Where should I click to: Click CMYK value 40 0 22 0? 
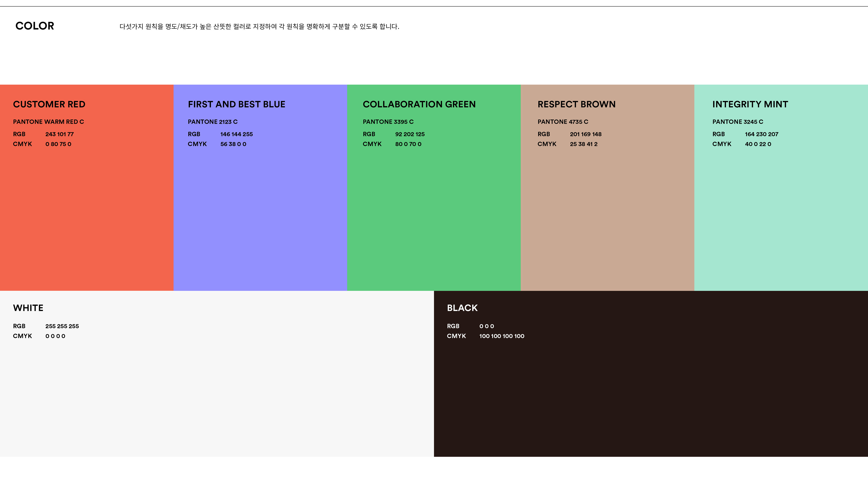[758, 144]
